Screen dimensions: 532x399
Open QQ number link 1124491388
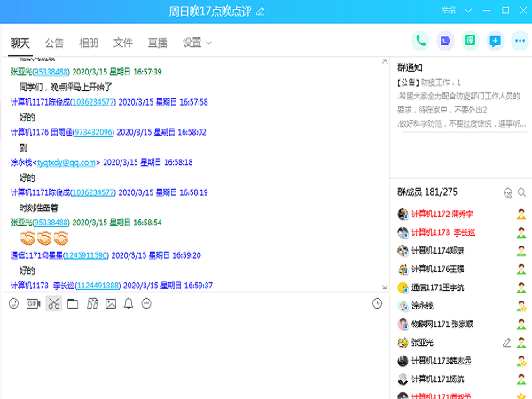98,286
